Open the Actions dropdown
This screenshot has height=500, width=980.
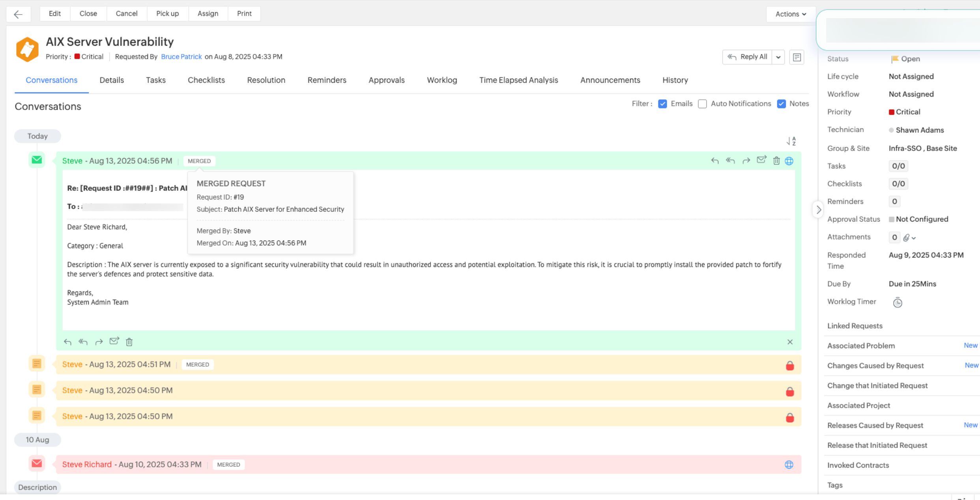pos(790,14)
